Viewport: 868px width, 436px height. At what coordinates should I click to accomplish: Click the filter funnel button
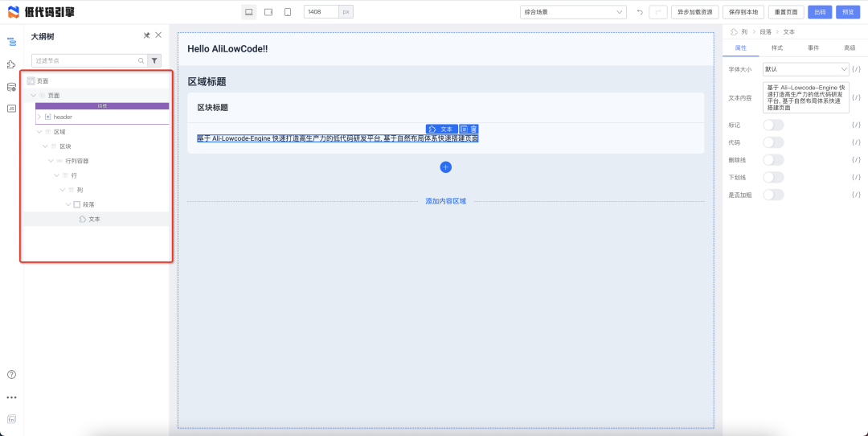coord(154,60)
